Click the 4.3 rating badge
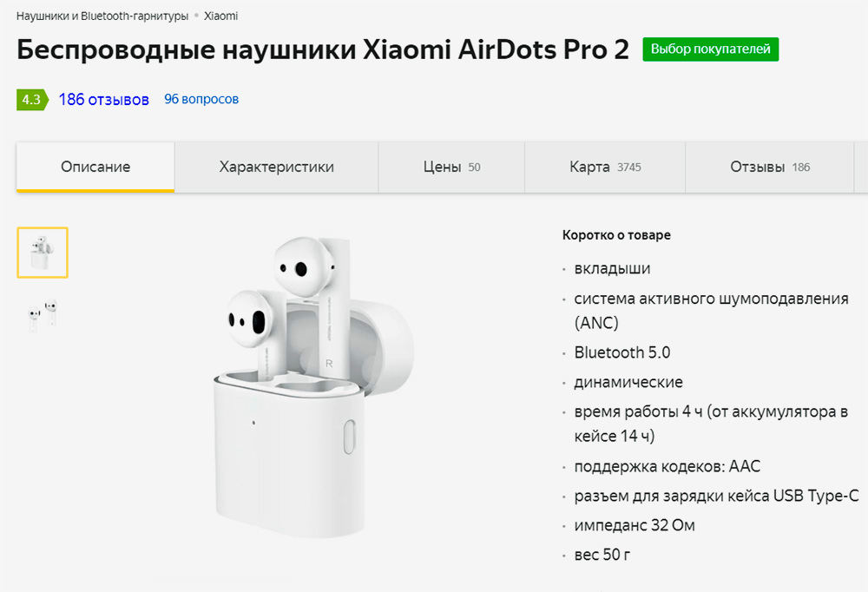Image resolution: width=868 pixels, height=592 pixels. pyautogui.click(x=31, y=99)
